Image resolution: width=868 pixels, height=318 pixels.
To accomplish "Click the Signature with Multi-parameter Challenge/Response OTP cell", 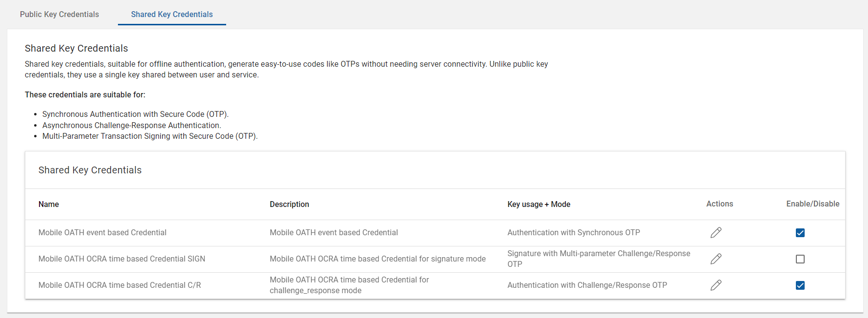I will click(x=598, y=259).
